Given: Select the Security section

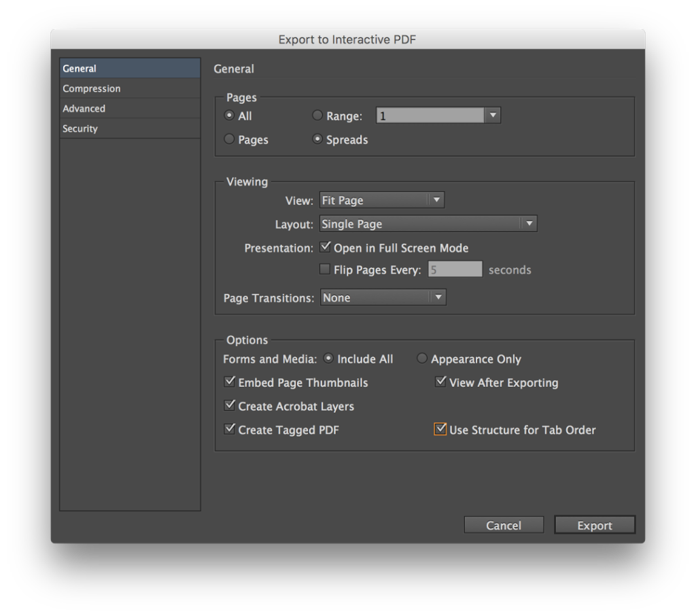Looking at the screenshot, I should (80, 128).
